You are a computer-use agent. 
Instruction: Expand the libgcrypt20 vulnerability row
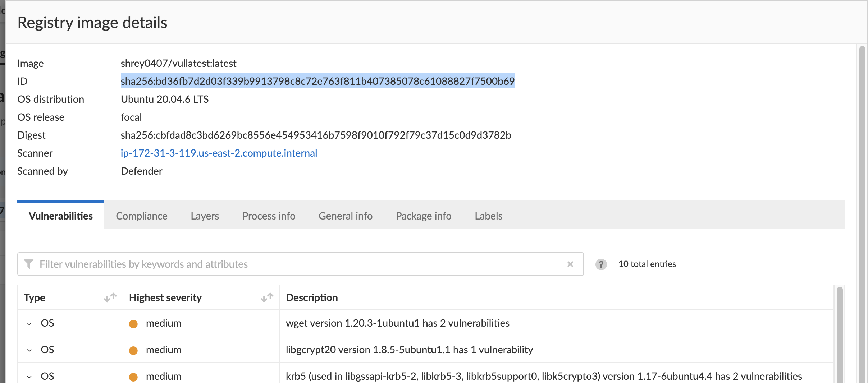(x=29, y=350)
